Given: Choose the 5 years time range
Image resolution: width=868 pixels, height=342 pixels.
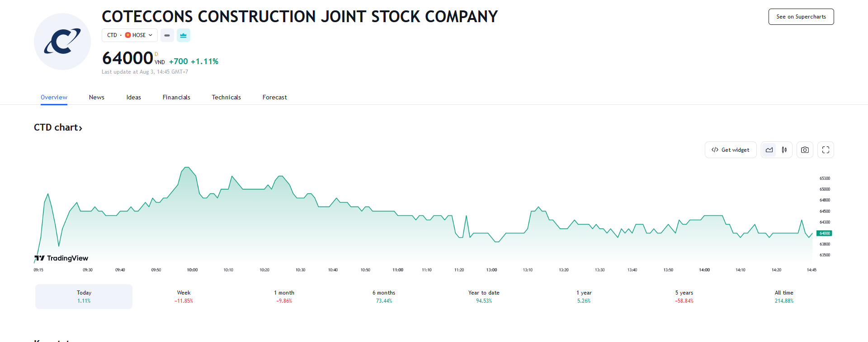Looking at the screenshot, I should [684, 296].
